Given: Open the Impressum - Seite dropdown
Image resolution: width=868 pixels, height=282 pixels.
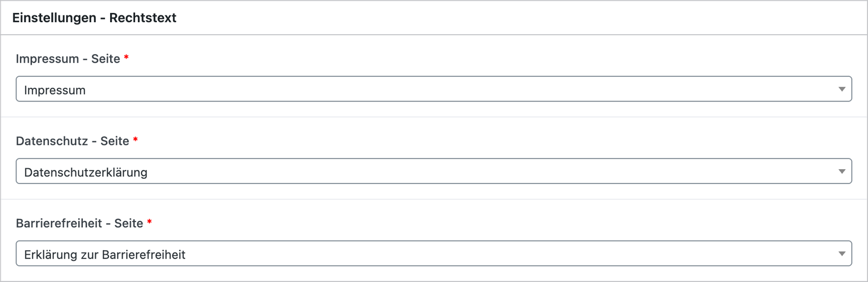Looking at the screenshot, I should coord(433,89).
